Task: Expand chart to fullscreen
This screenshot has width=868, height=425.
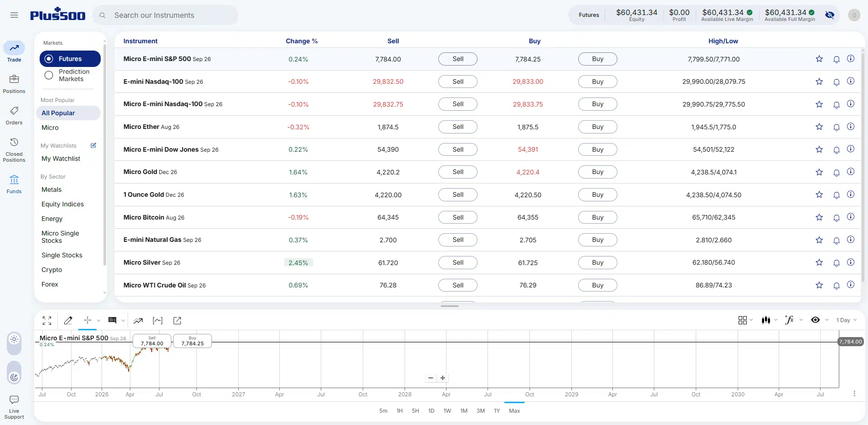Action: 47,321
